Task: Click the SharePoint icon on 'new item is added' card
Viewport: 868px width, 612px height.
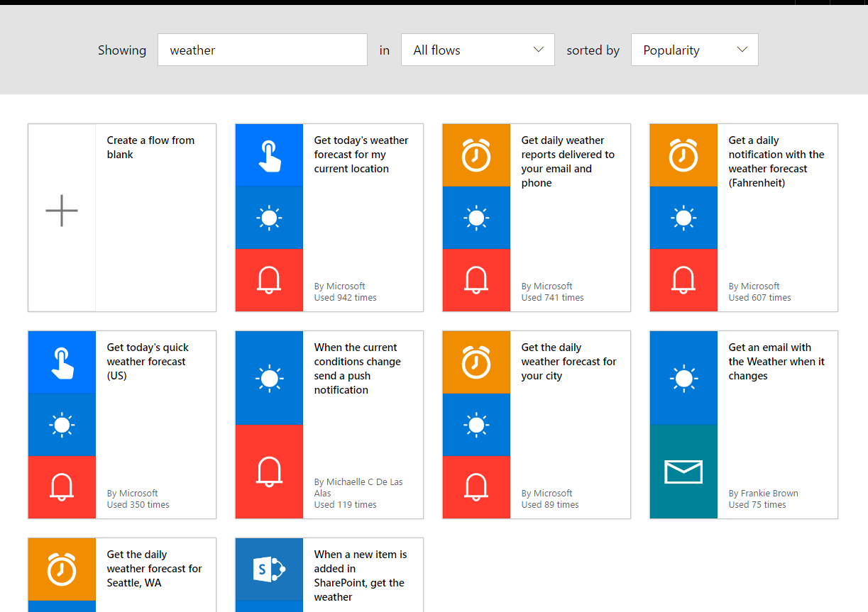Action: pyautogui.click(x=269, y=569)
